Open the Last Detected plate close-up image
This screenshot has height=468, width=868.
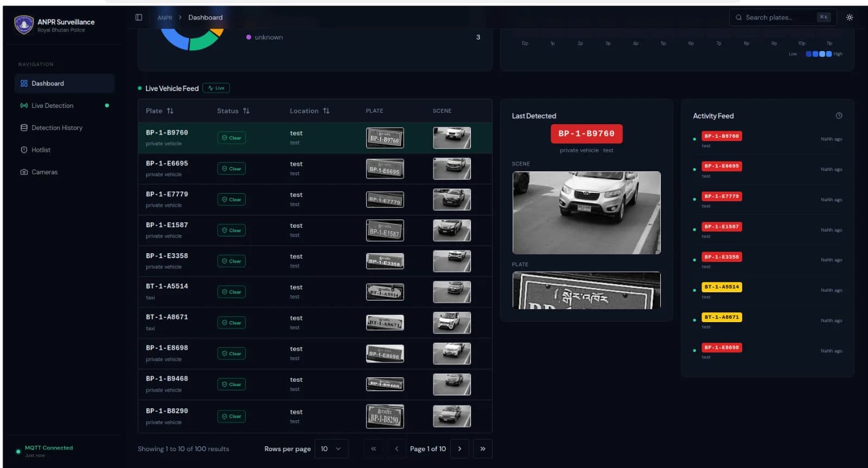click(x=586, y=290)
